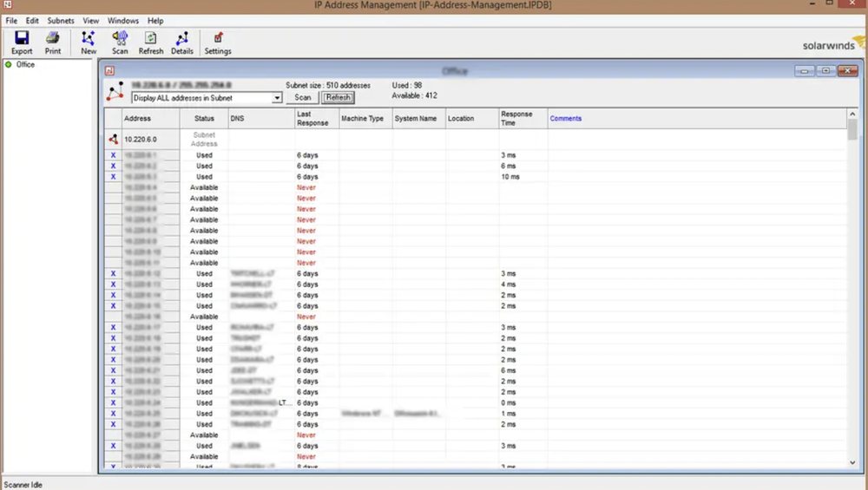The height and width of the screenshot is (490, 868).
Task: Click the Response Time column header
Action: pos(523,118)
